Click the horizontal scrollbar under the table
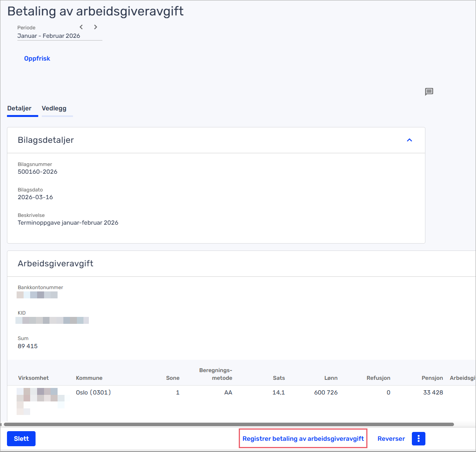 pyautogui.click(x=228, y=424)
